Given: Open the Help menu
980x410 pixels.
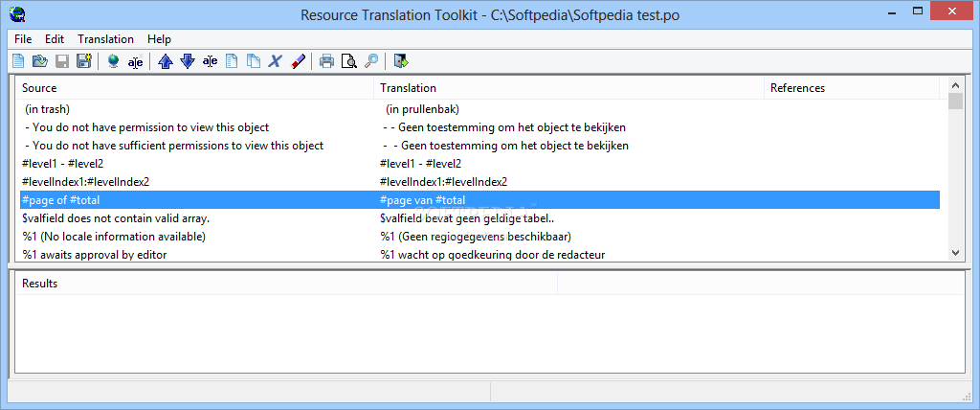Looking at the screenshot, I should [160, 39].
